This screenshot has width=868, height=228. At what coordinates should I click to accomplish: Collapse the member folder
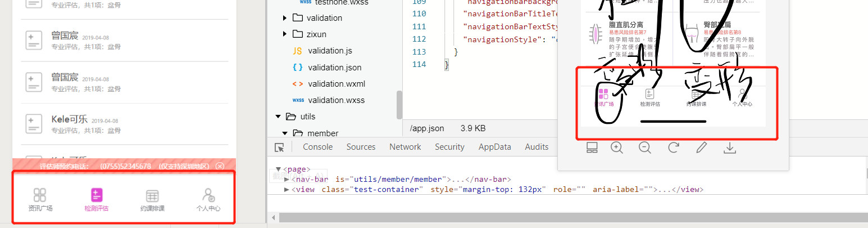pyautogui.click(x=285, y=133)
